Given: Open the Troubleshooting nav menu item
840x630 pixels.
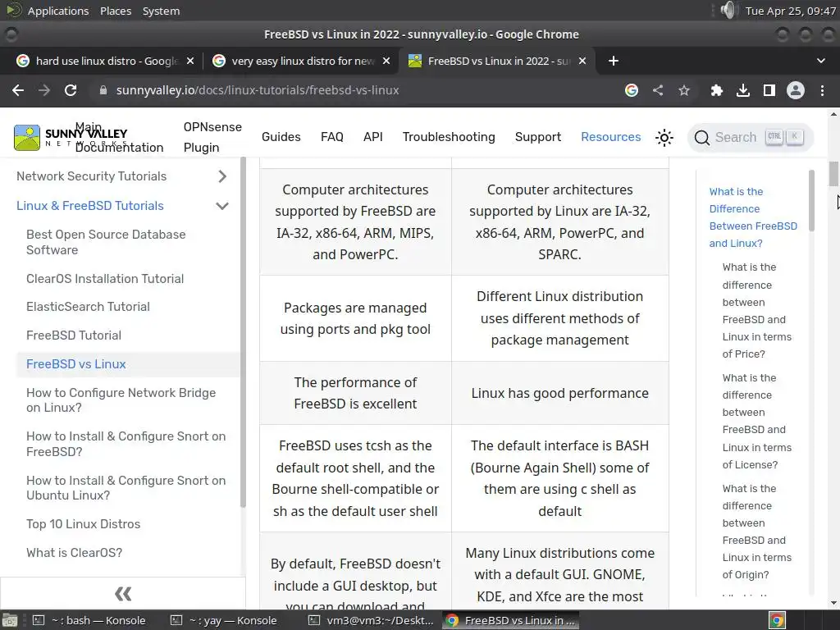Looking at the screenshot, I should (x=449, y=137).
